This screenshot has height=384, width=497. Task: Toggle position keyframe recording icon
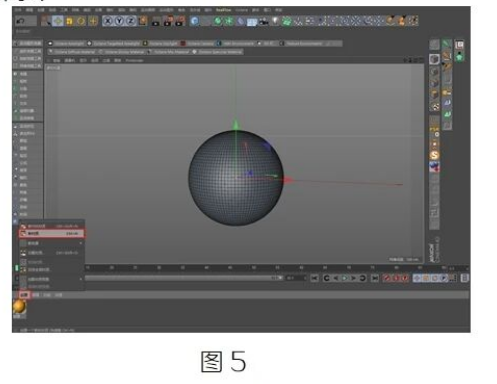[x=417, y=278]
